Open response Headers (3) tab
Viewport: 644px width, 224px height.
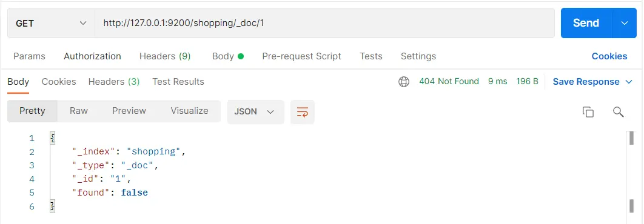pyautogui.click(x=114, y=82)
